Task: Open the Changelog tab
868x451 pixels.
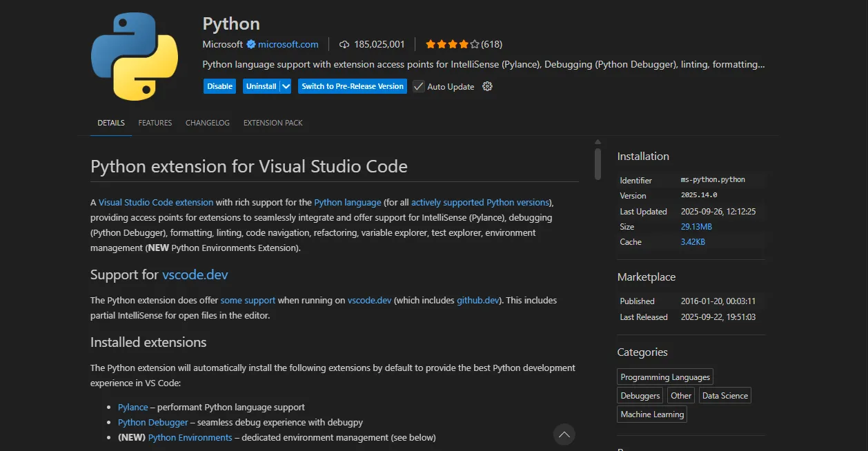Action: coord(208,123)
